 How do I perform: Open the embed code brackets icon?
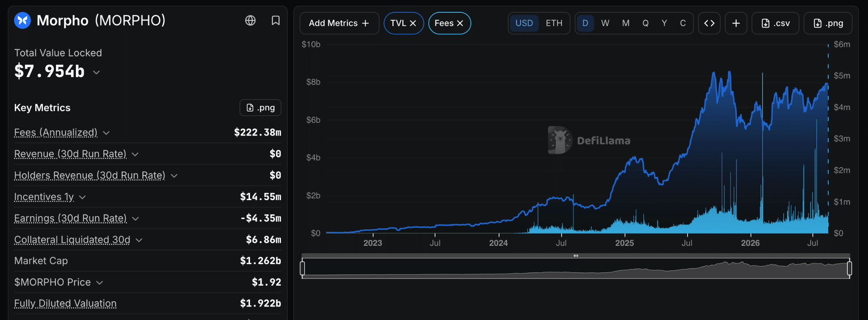click(709, 23)
